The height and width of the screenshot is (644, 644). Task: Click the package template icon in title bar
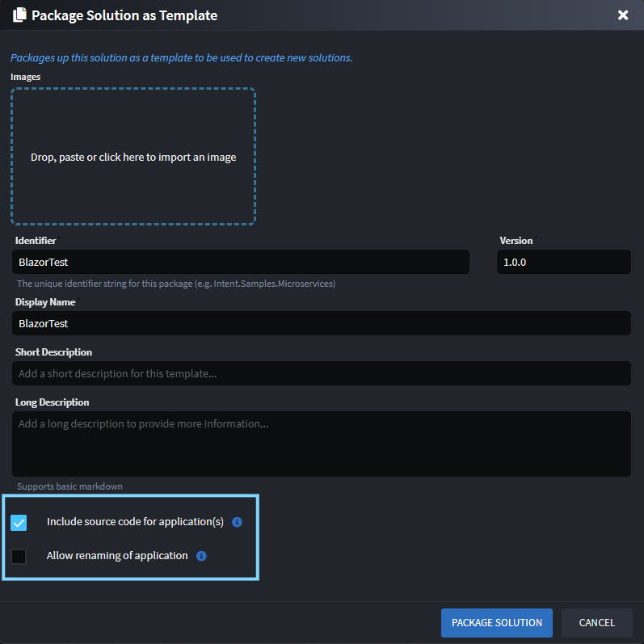(20, 15)
